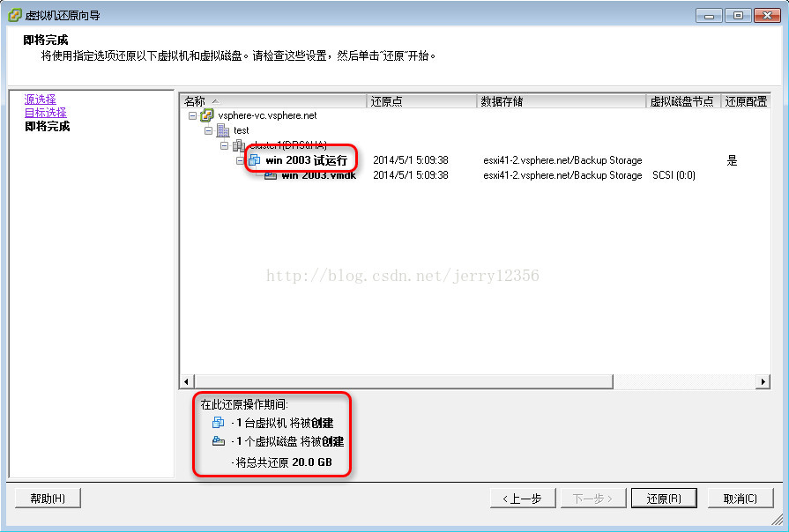Collapse the win 2003 试运行 VM node
The width and height of the screenshot is (789, 532).
(x=240, y=160)
